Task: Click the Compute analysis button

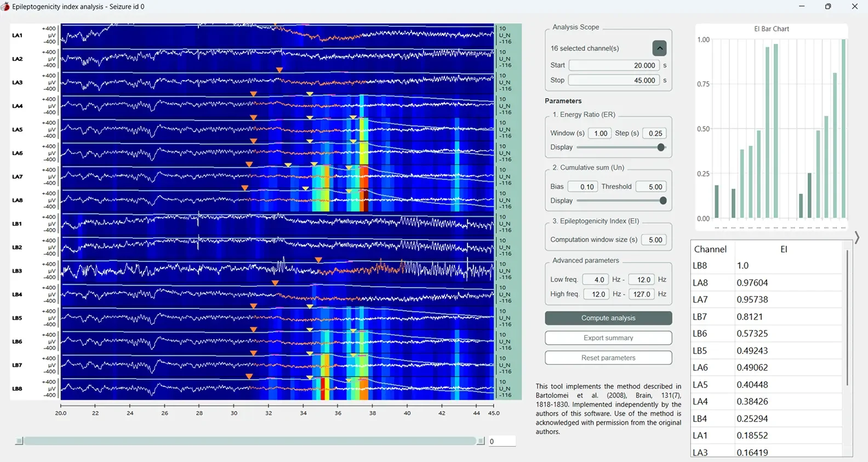Action: click(x=608, y=318)
